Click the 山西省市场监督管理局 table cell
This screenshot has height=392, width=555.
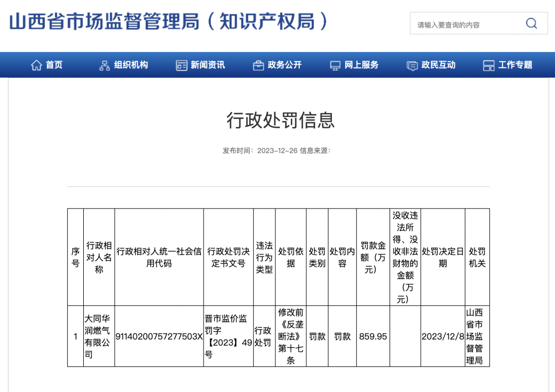(x=477, y=336)
